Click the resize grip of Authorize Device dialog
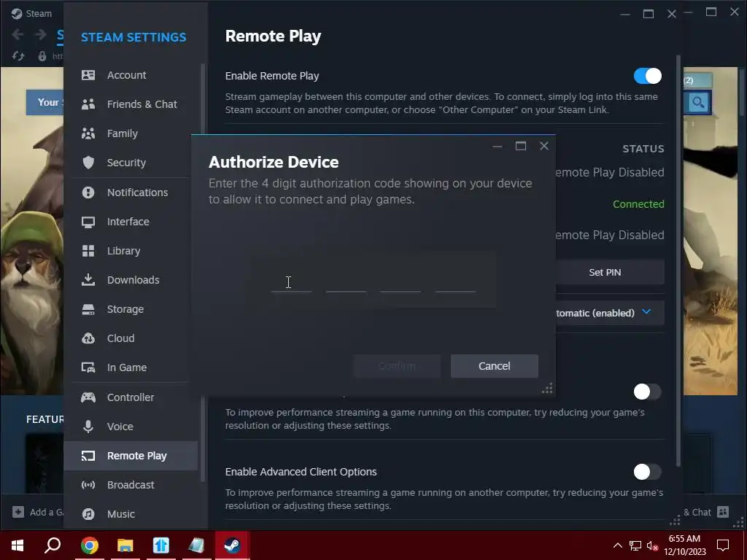 [547, 389]
